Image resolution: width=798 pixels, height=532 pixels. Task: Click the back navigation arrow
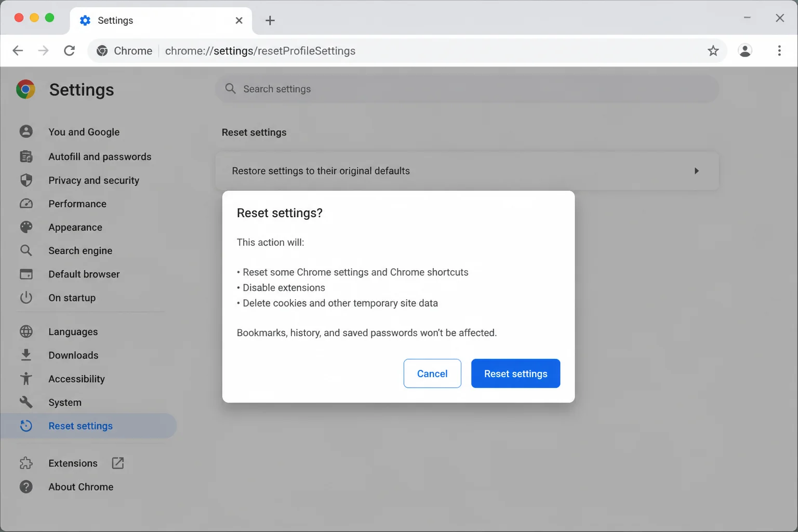(18, 50)
